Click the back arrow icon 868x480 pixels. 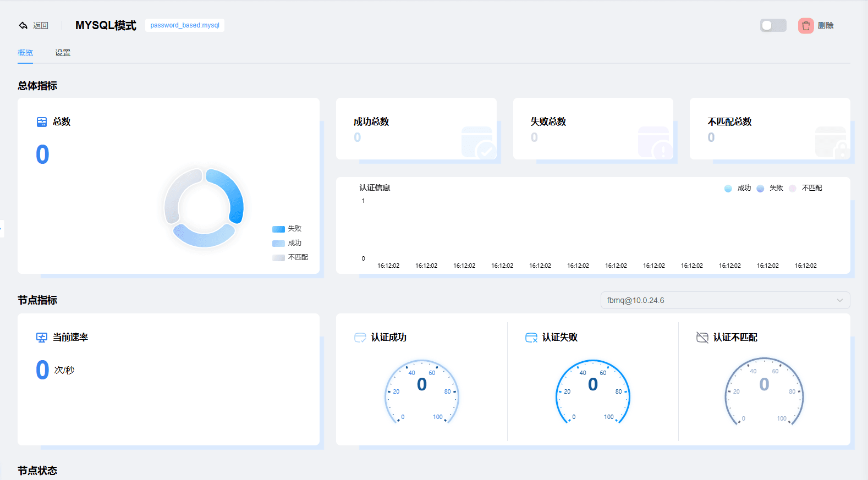coord(23,25)
